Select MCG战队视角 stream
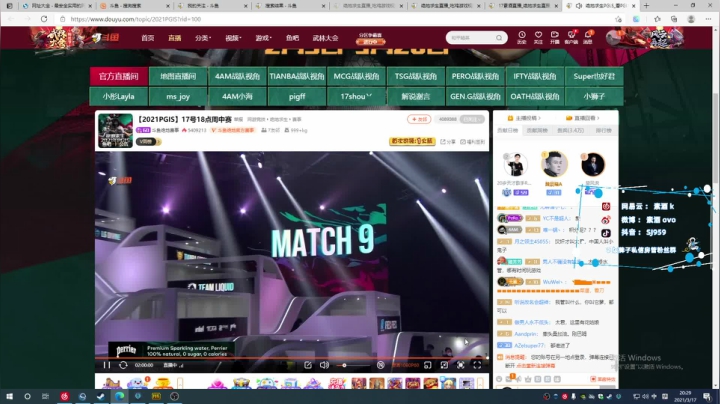The width and height of the screenshot is (720, 404). click(x=356, y=76)
